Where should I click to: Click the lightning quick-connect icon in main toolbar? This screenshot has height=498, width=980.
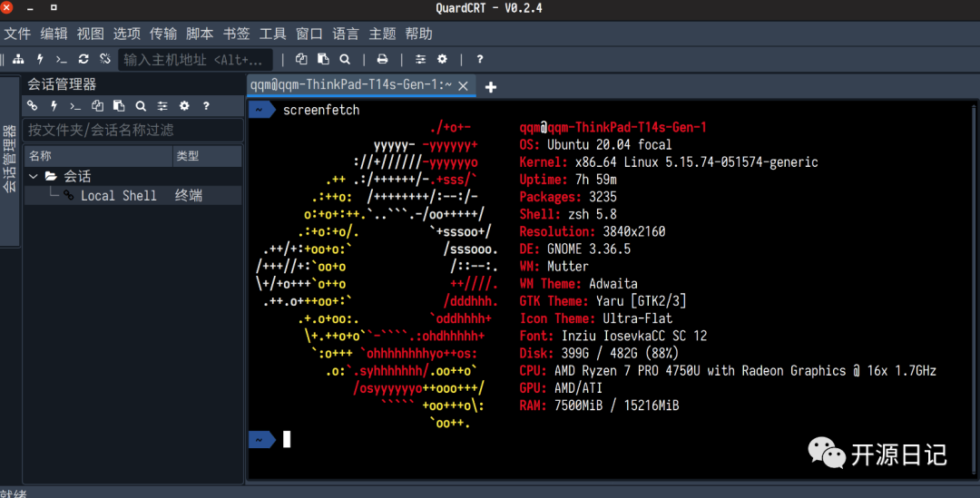[40, 59]
